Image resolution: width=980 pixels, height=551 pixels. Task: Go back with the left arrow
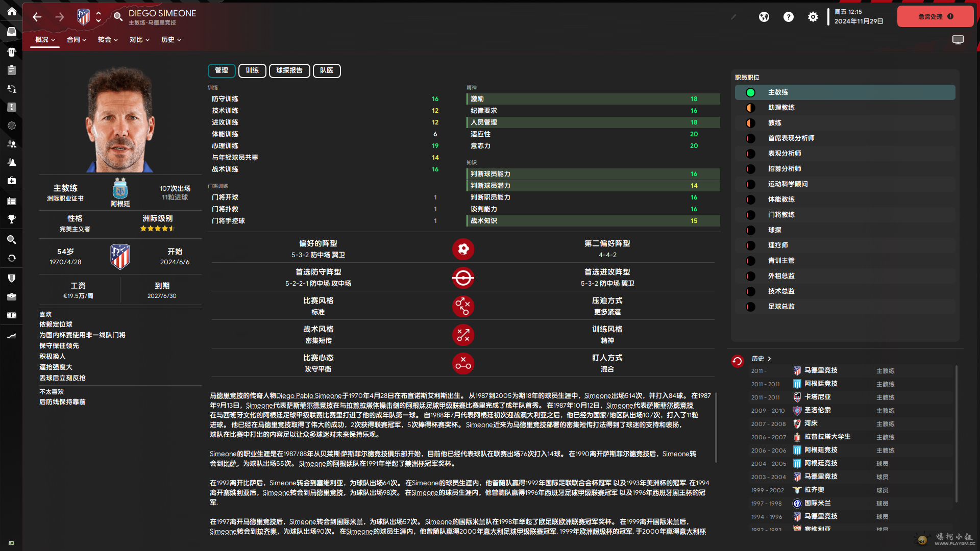(37, 17)
